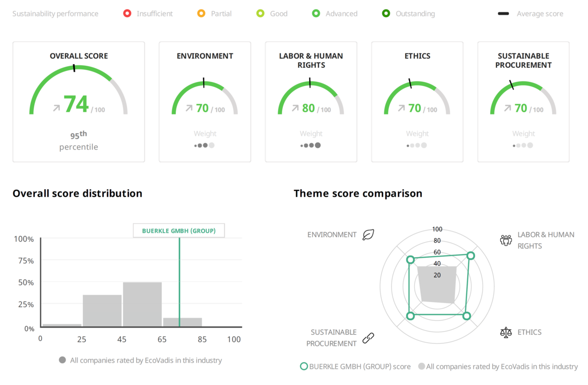This screenshot has height=385, width=588.
Task: Select the dark green Outstanding legend marker
Action: click(x=386, y=13)
